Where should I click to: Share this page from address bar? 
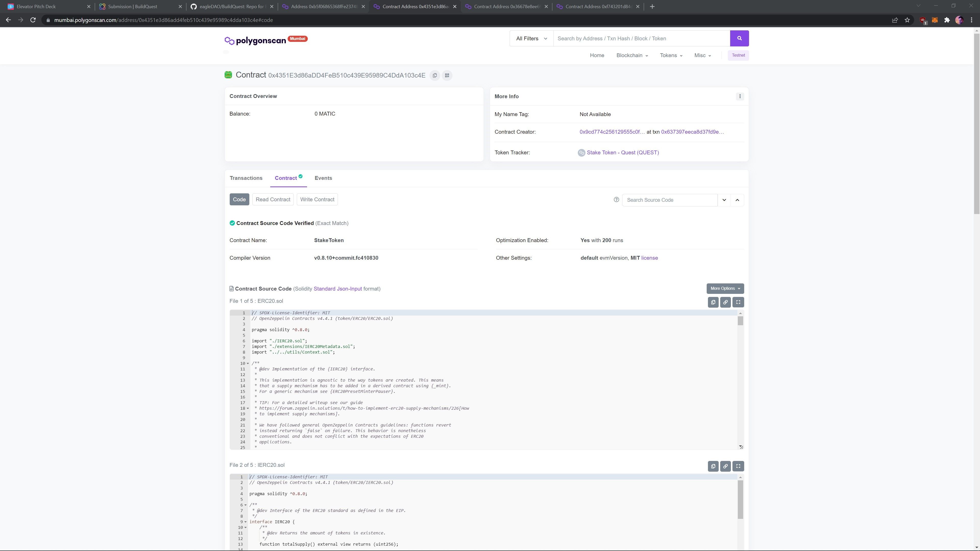(895, 20)
